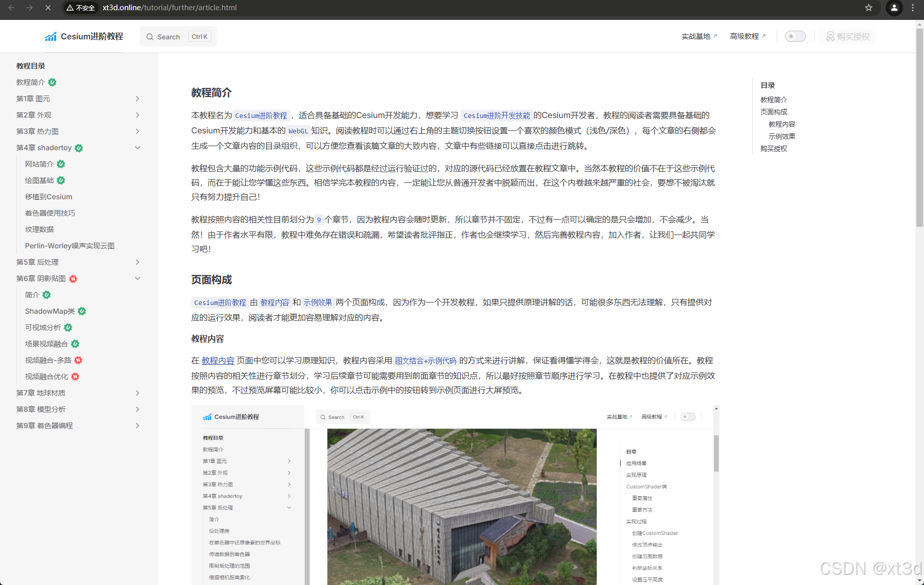The image size is (924, 585).
Task: Toggle the light/dark theme switch
Action: coord(795,36)
